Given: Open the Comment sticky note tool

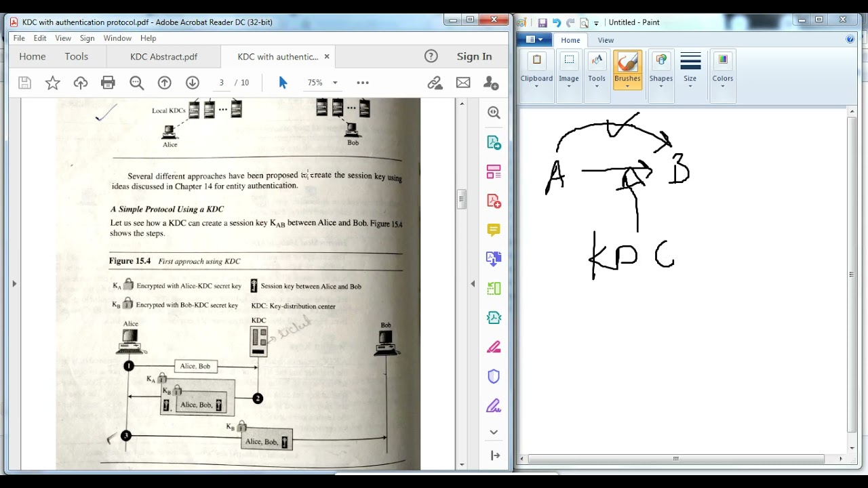Looking at the screenshot, I should pos(494,230).
